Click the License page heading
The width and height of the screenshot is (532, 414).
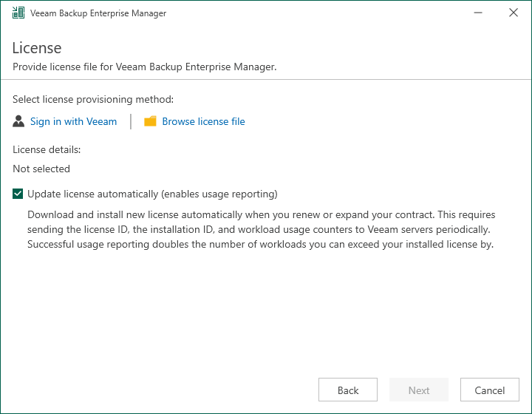pos(37,48)
